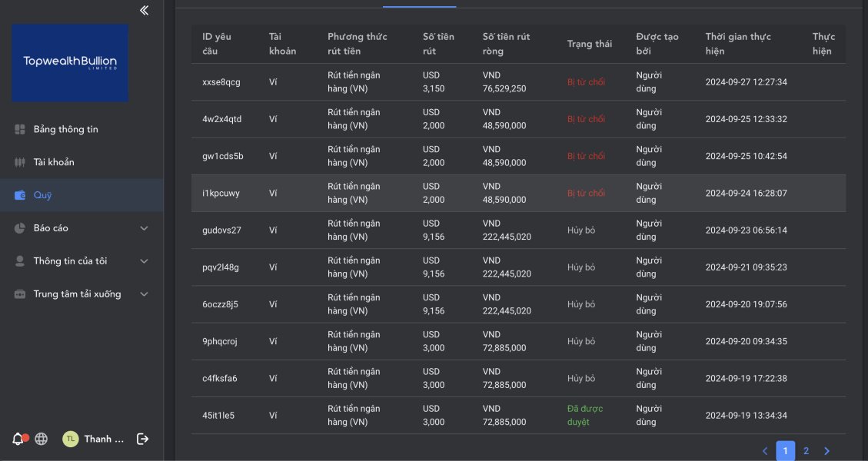Viewport: 868px width, 461px height.
Task: Click the previous page arrow
Action: [765, 451]
